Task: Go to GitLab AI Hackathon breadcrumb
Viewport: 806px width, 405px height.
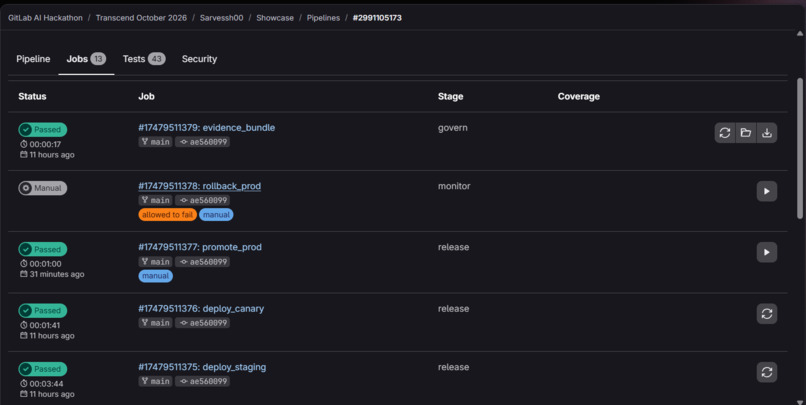Action: (45, 18)
